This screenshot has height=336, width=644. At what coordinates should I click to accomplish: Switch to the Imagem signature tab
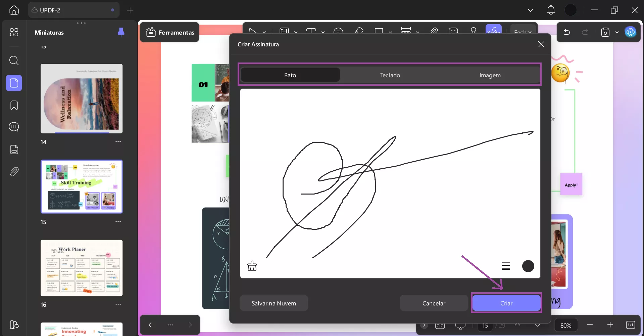[x=490, y=75]
